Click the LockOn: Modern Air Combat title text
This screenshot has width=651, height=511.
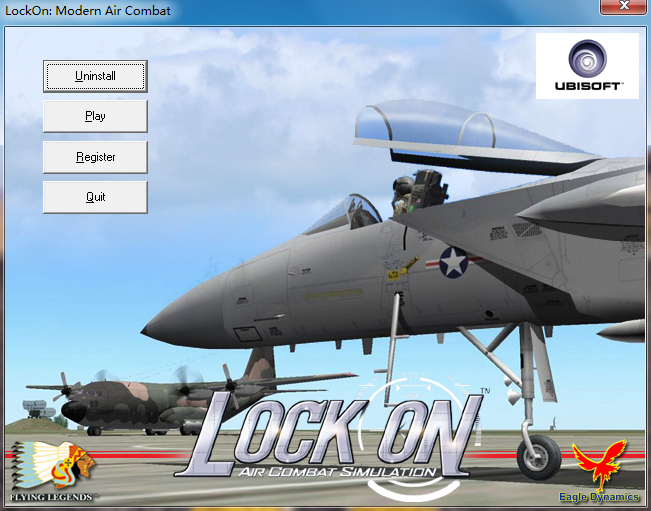click(88, 10)
